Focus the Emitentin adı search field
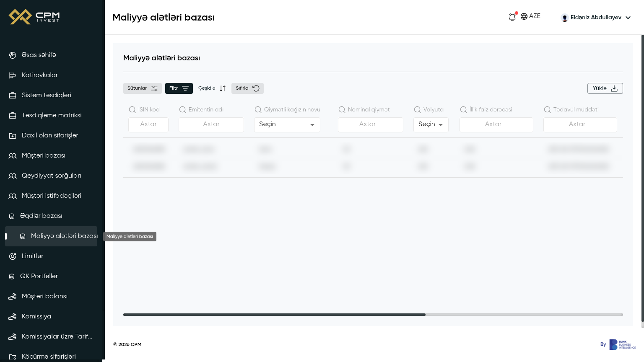This screenshot has width=644, height=362. point(211,125)
